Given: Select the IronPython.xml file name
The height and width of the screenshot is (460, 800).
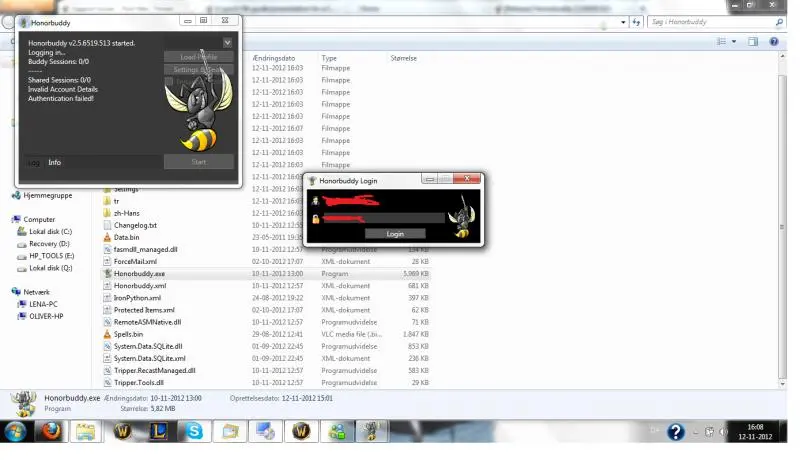Looking at the screenshot, I should 137,298.
